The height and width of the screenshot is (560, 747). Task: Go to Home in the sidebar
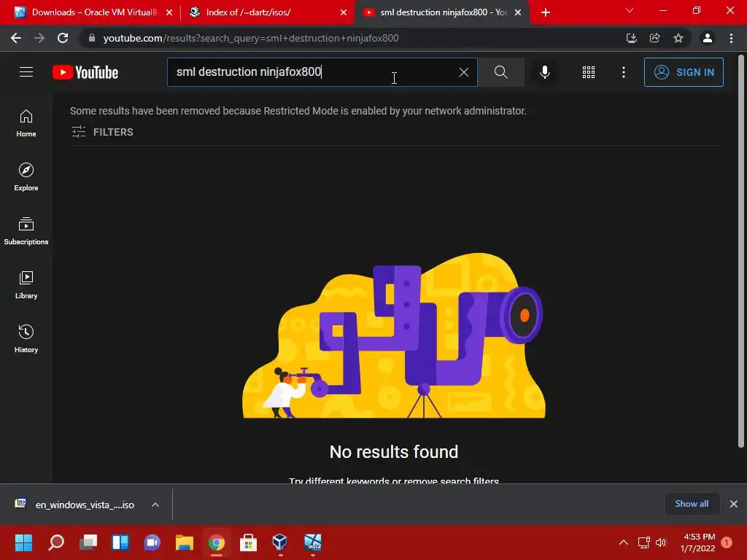click(26, 123)
